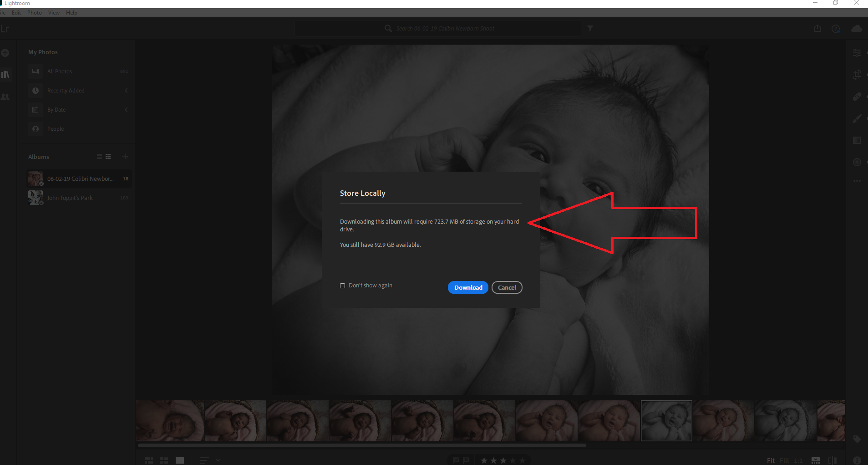Click the My Photos heading
Image resolution: width=868 pixels, height=465 pixels.
point(43,52)
